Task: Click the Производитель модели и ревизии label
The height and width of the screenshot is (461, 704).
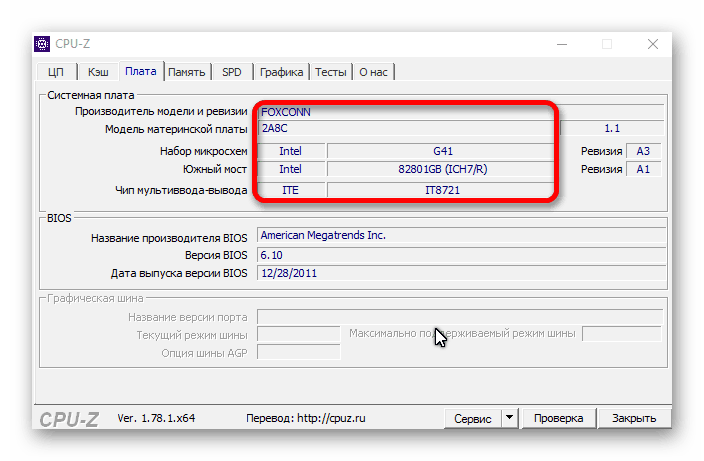Action: tap(161, 111)
